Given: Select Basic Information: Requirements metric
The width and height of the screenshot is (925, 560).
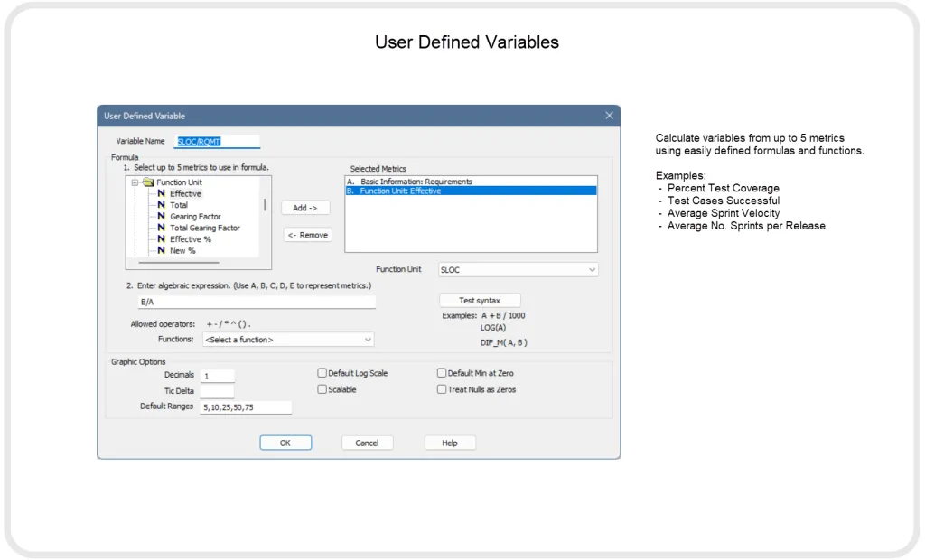Looking at the screenshot, I should click(471, 182).
